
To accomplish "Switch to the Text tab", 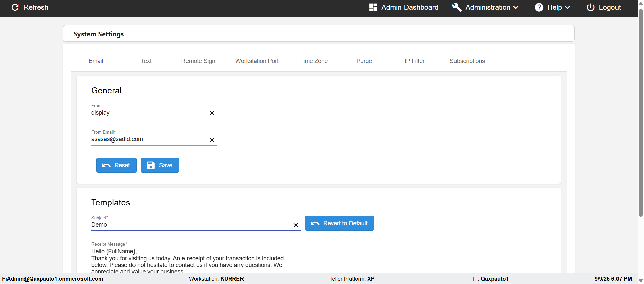I will tap(146, 61).
